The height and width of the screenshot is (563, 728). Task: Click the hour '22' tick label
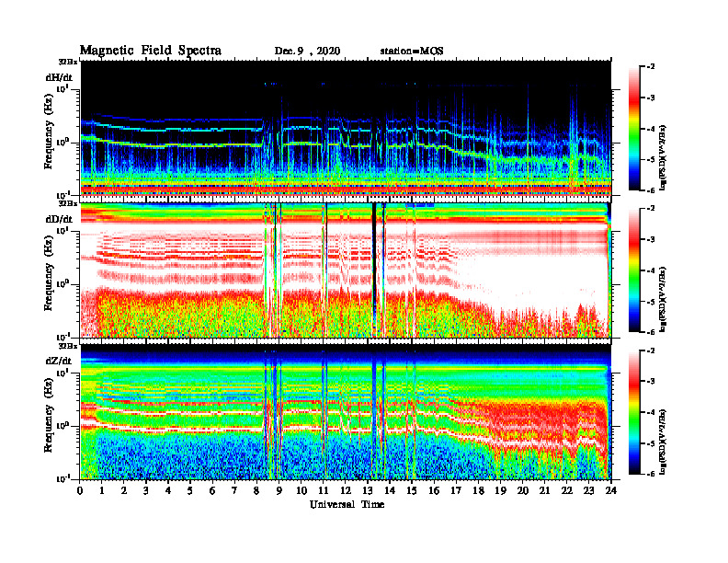tap(566, 491)
